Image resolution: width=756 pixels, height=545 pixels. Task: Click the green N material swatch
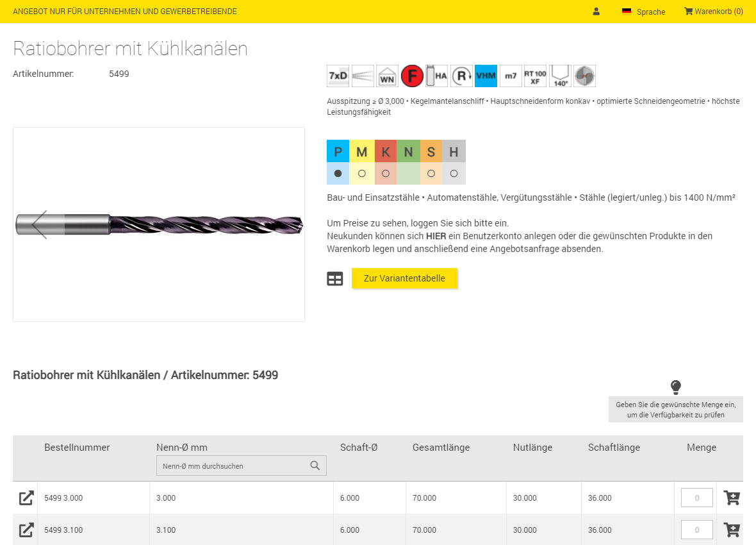point(408,152)
